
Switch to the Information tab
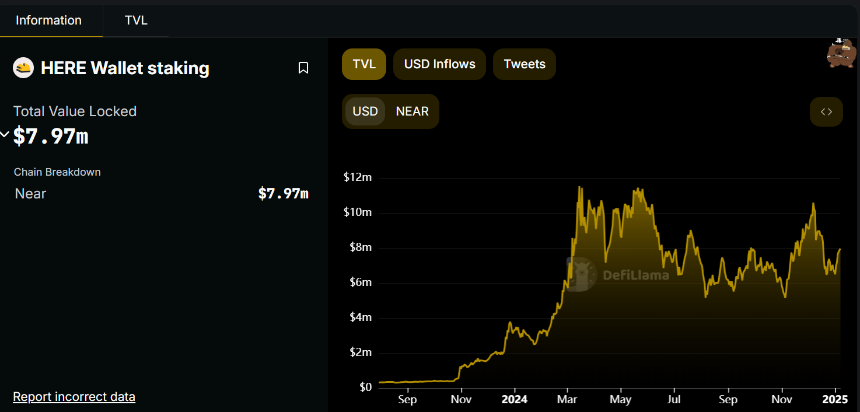[x=49, y=21]
